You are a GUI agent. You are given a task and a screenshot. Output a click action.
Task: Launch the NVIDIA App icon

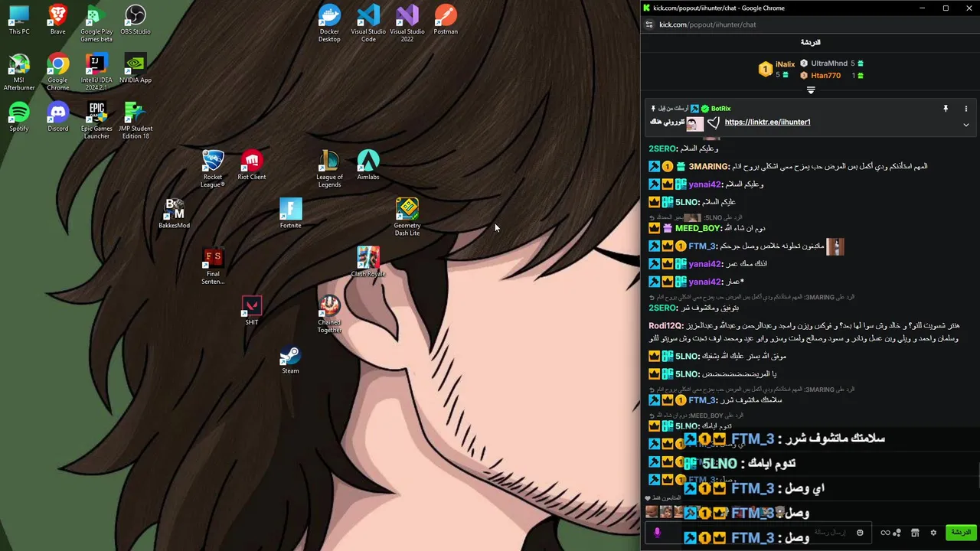[x=136, y=68]
